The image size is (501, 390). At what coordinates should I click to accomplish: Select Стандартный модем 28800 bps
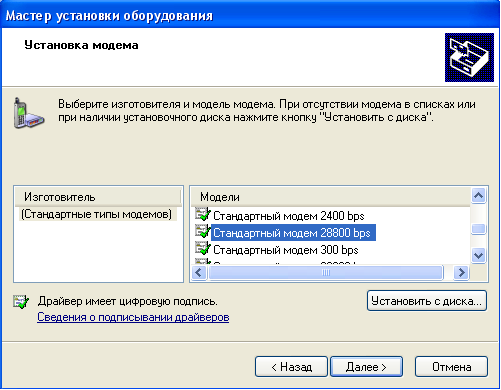click(293, 233)
